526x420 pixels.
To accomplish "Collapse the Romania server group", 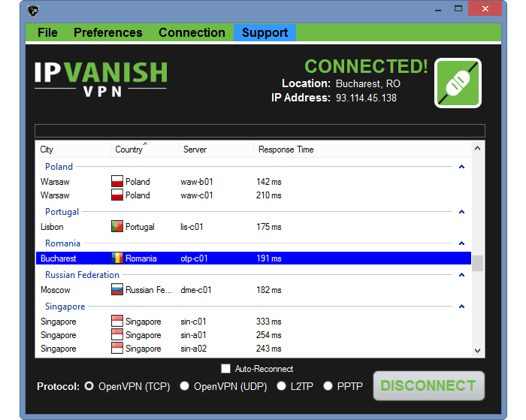I will [461, 243].
